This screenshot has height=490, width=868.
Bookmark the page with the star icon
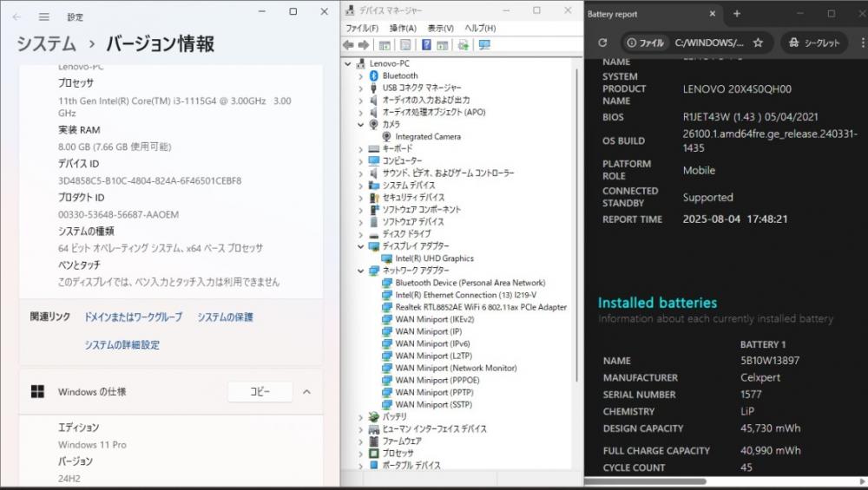[x=758, y=42]
